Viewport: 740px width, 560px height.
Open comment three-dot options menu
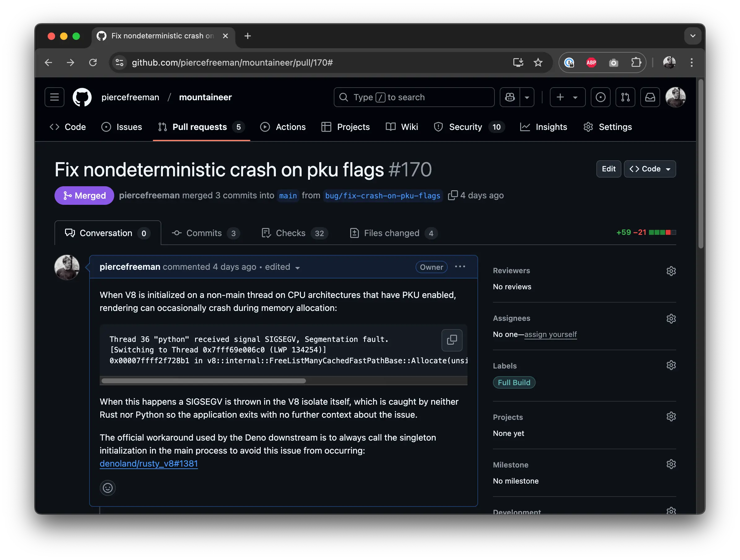(460, 266)
